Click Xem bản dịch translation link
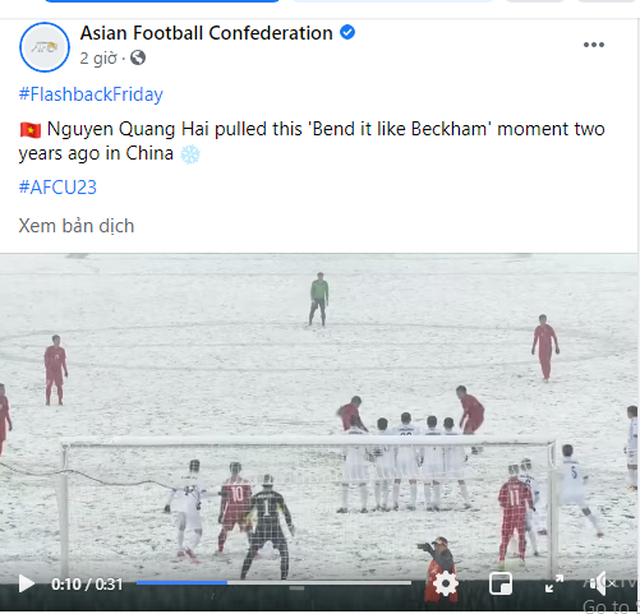This screenshot has width=640, height=614. click(x=76, y=226)
